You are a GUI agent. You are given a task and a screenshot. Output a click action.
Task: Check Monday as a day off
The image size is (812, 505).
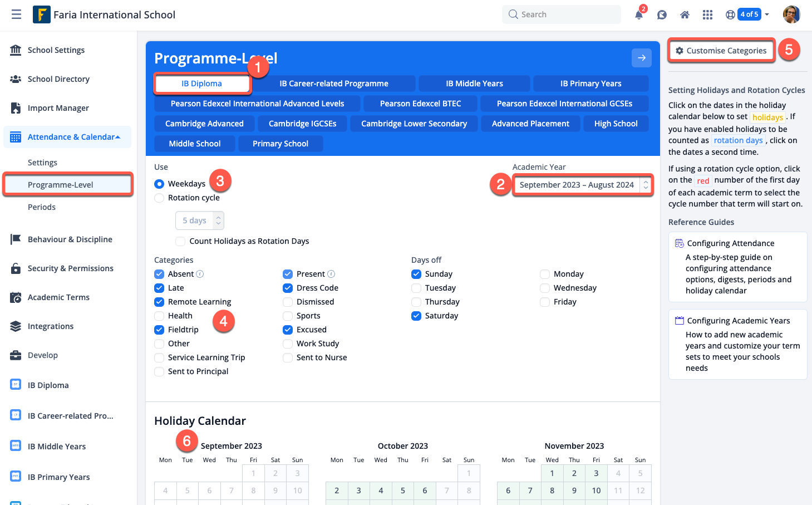pos(545,274)
